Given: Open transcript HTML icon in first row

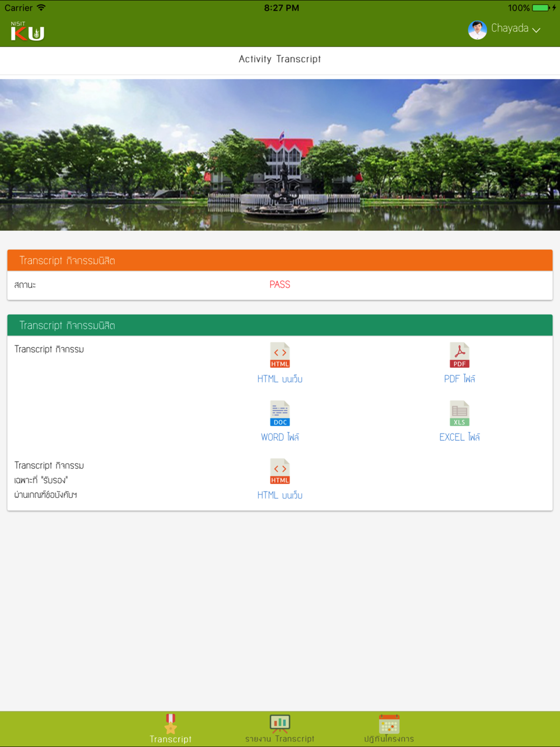Looking at the screenshot, I should pyautogui.click(x=280, y=355).
